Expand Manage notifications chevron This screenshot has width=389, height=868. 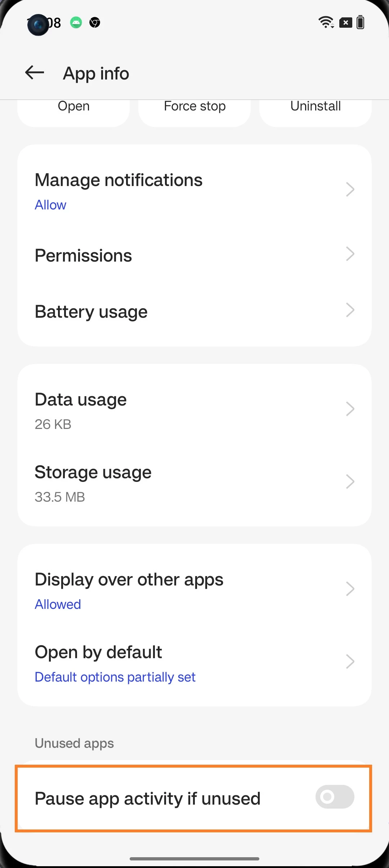click(350, 189)
